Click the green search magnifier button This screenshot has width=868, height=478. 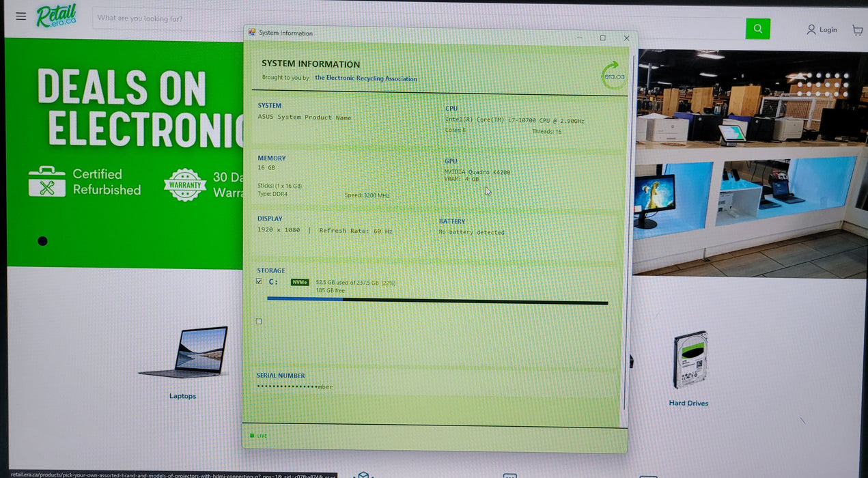coord(757,29)
